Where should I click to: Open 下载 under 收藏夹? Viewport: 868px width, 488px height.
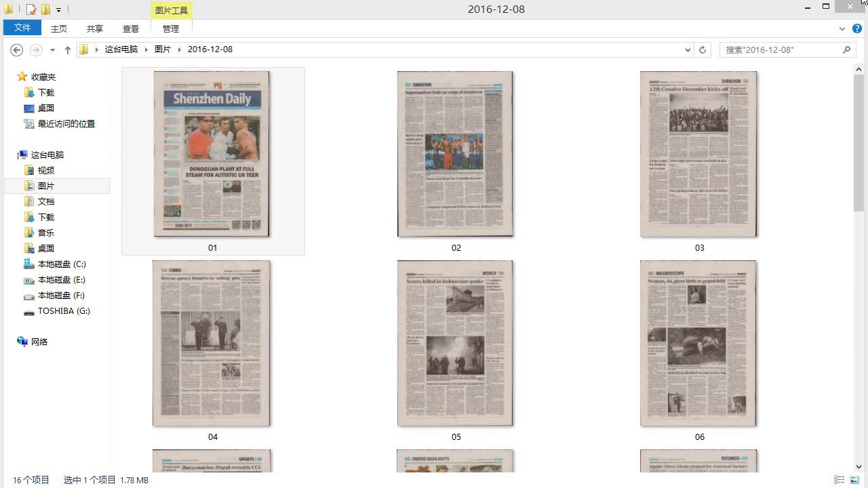click(x=46, y=93)
